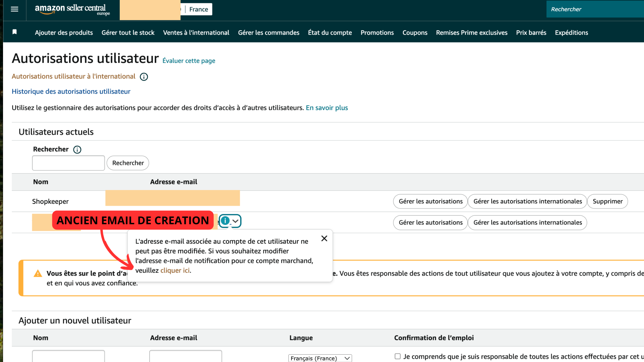Image resolution: width=644 pixels, height=362 pixels.
Task: Open État du compte menu
Action: pyautogui.click(x=330, y=33)
